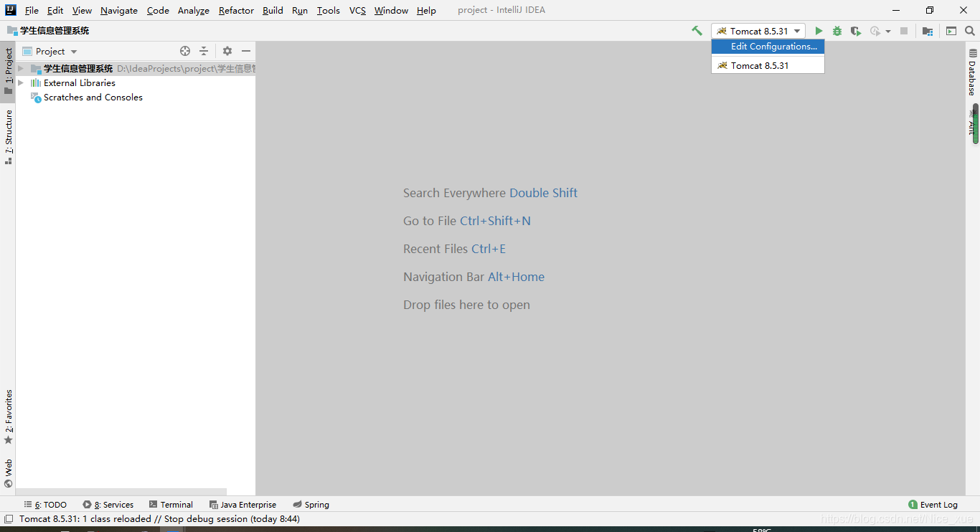Open the Tools menu

point(329,10)
